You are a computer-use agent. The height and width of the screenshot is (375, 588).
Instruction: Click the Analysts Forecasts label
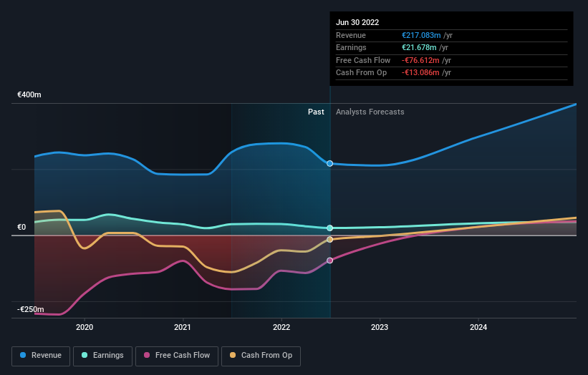(370, 112)
